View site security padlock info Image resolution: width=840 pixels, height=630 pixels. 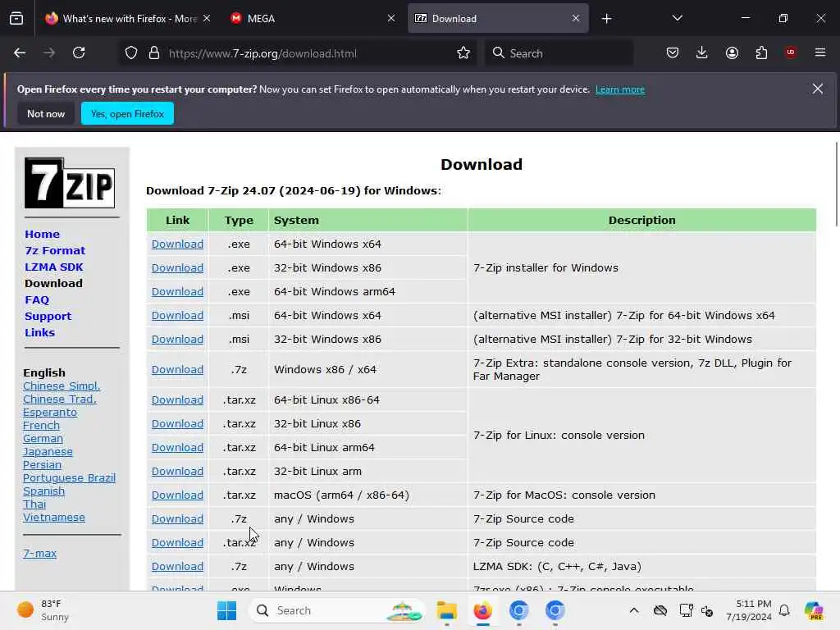point(154,53)
